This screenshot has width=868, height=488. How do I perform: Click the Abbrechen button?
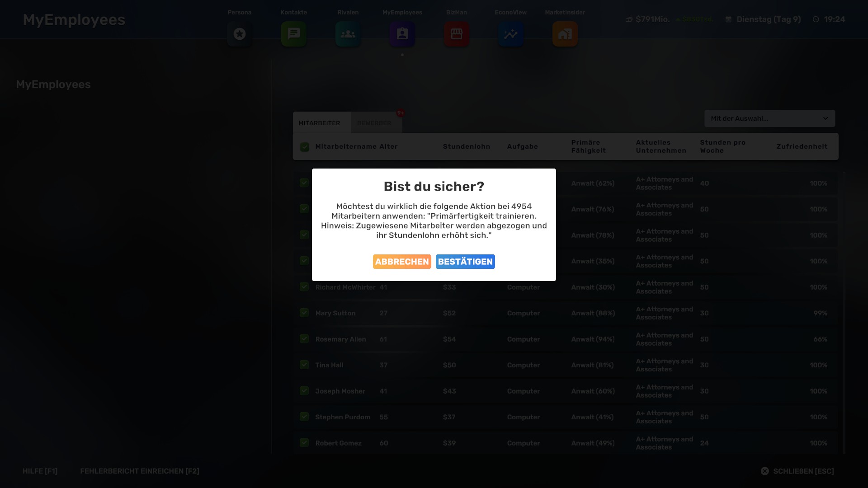tap(402, 262)
